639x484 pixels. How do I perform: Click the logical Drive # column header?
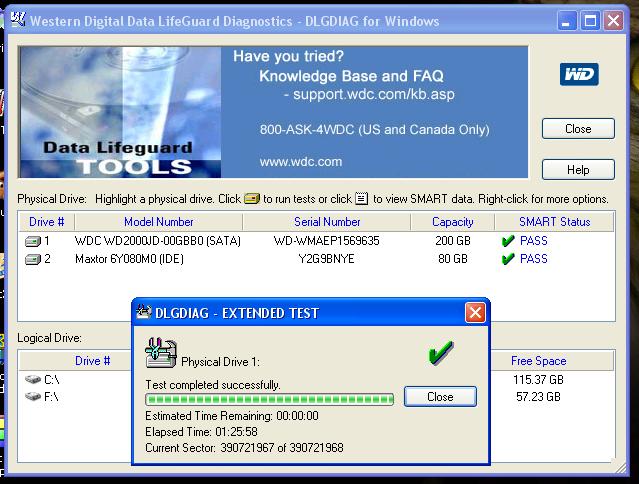point(92,361)
